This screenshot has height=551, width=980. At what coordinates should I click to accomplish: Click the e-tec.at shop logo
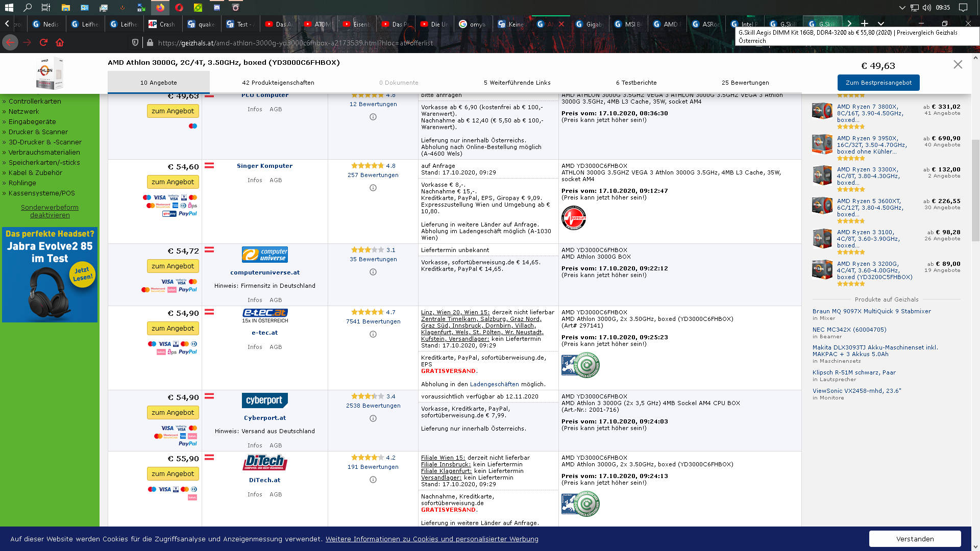point(265,316)
